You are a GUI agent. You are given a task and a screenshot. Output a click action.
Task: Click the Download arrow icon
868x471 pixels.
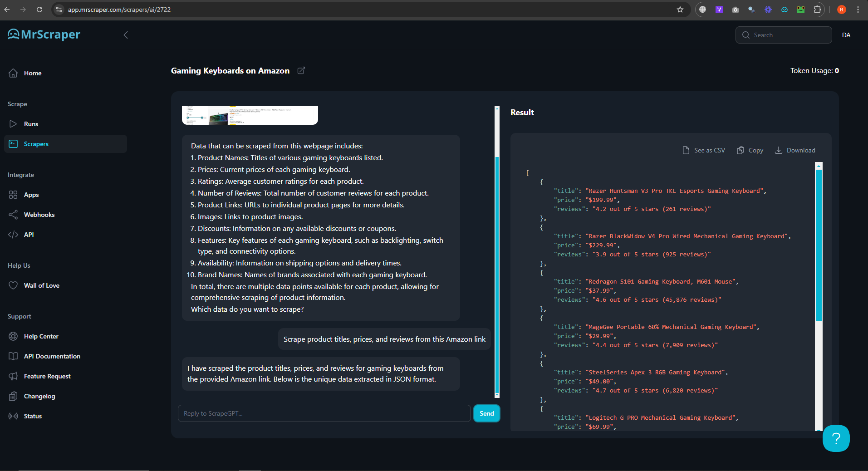point(779,150)
